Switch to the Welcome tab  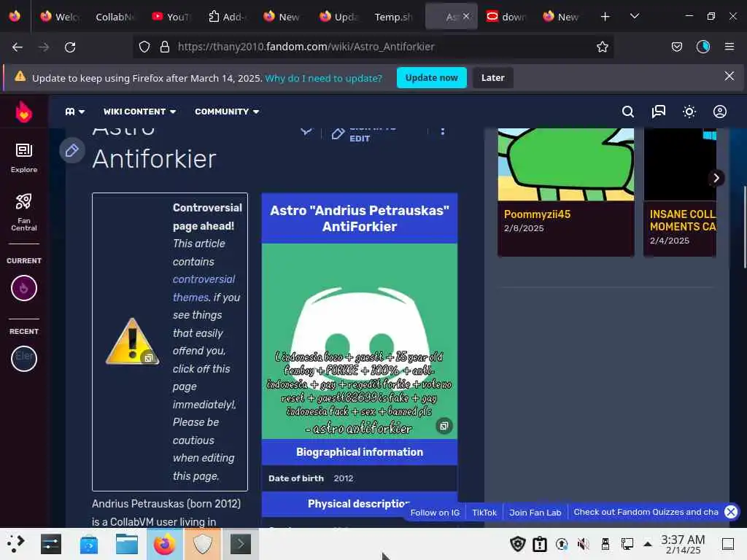(x=60, y=17)
